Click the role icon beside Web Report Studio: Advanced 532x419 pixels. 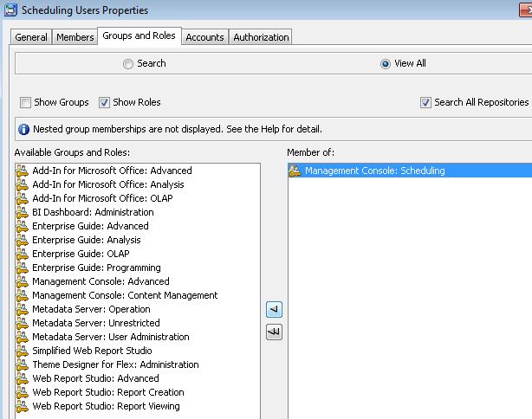click(x=23, y=378)
